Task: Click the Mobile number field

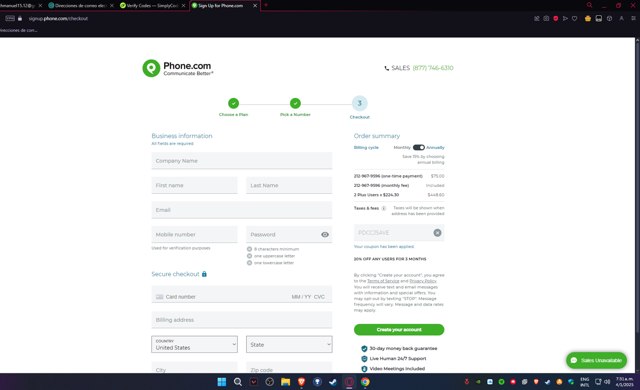Action: [x=194, y=235]
